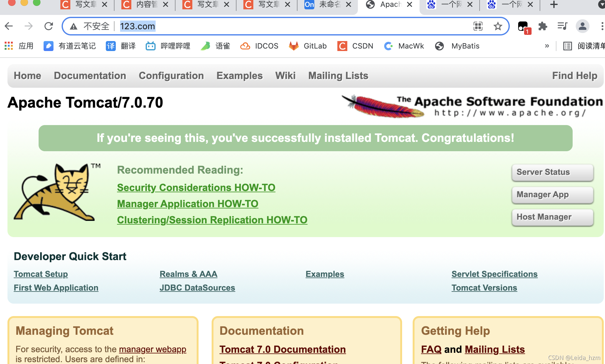Open Mailing Lists in the top navigation bar

click(338, 76)
